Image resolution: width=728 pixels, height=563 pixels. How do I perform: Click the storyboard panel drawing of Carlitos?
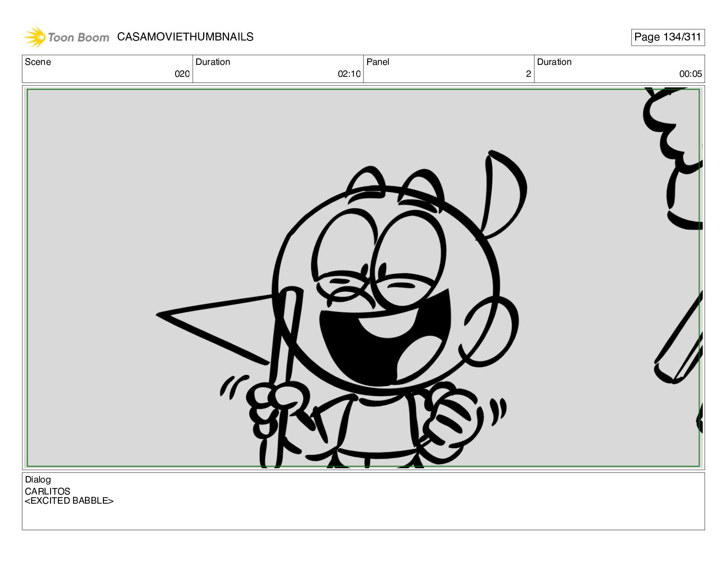click(363, 278)
